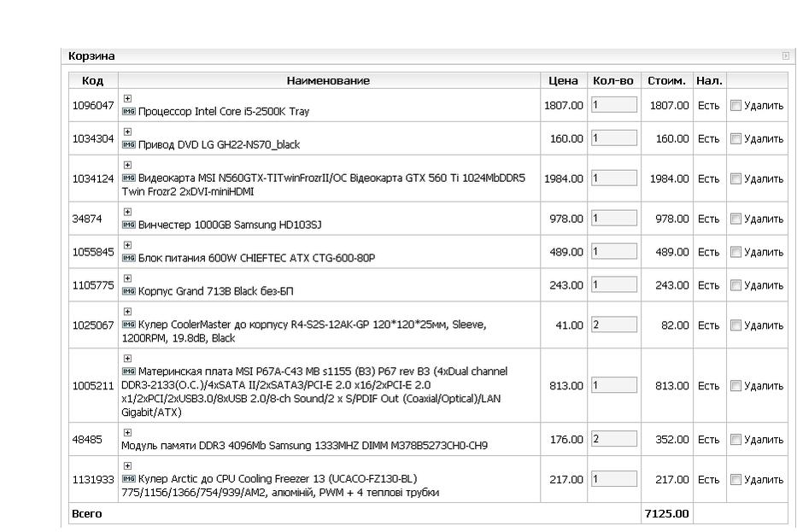The height and width of the screenshot is (532, 797).
Task: Click IMG icon for DVD LG GH22-NS70 drive
Action: [129, 144]
